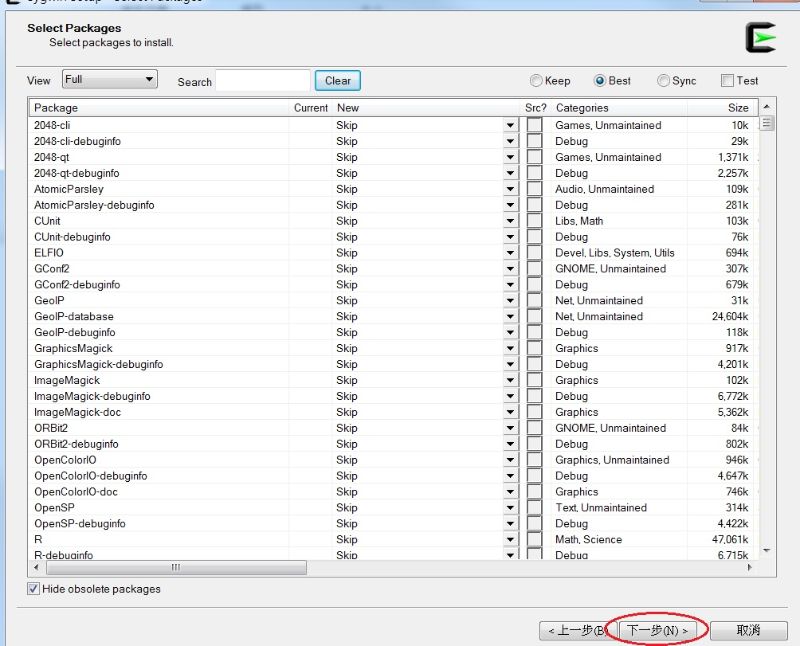Sort by the Size column header

point(723,108)
